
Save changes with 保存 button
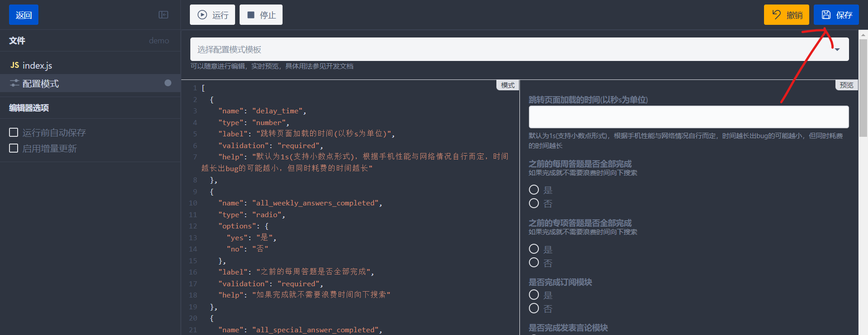point(836,15)
